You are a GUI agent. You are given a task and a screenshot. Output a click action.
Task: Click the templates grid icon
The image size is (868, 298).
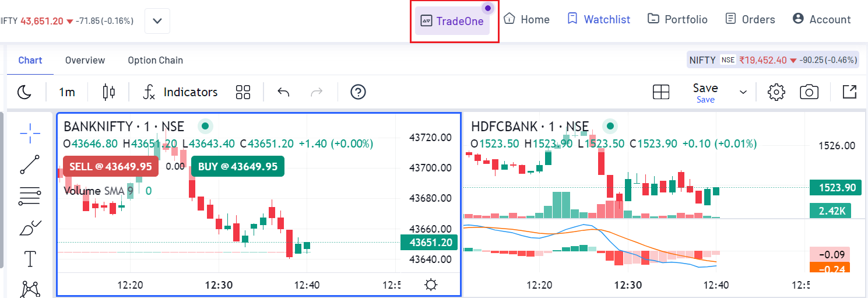coord(243,92)
